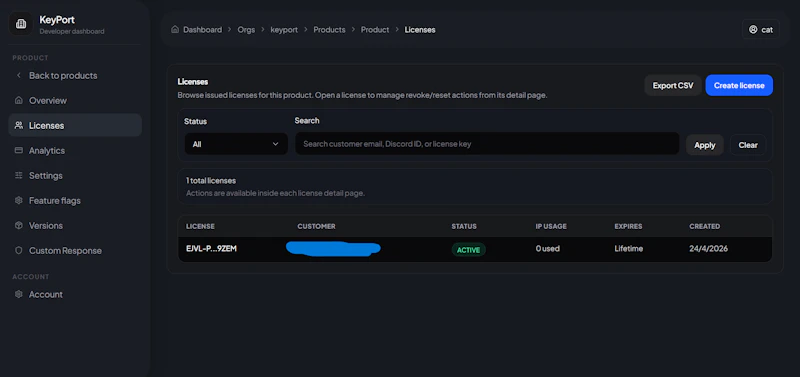Click the Product breadcrumb link
The width and height of the screenshot is (800, 377).
375,30
